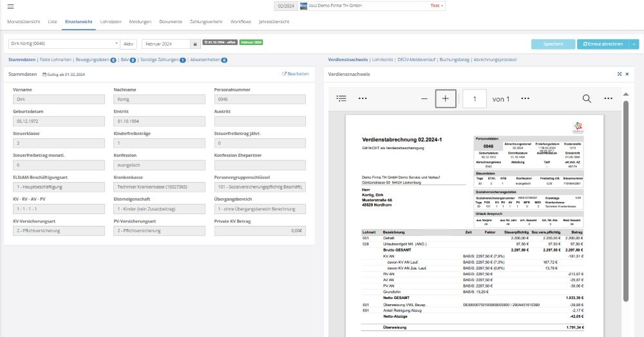Click the PDF page number field
The height and width of the screenshot is (337, 644).
tap(475, 99)
